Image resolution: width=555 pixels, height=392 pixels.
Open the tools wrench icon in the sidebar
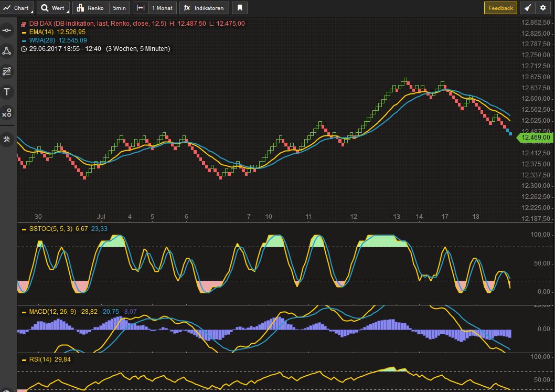pos(7,140)
